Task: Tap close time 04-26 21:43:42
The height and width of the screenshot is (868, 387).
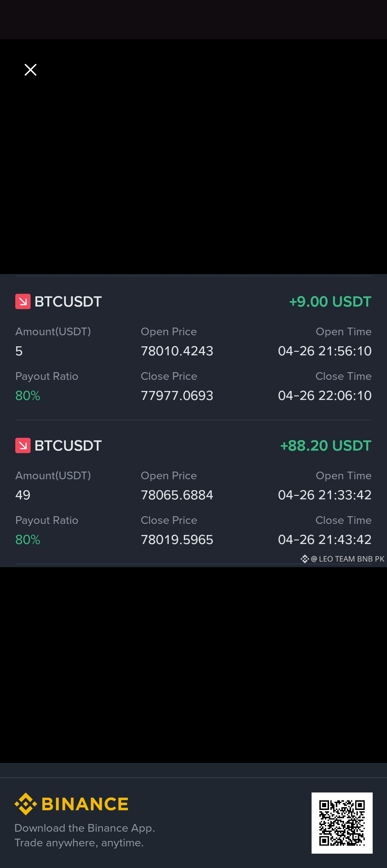Action: (x=325, y=539)
